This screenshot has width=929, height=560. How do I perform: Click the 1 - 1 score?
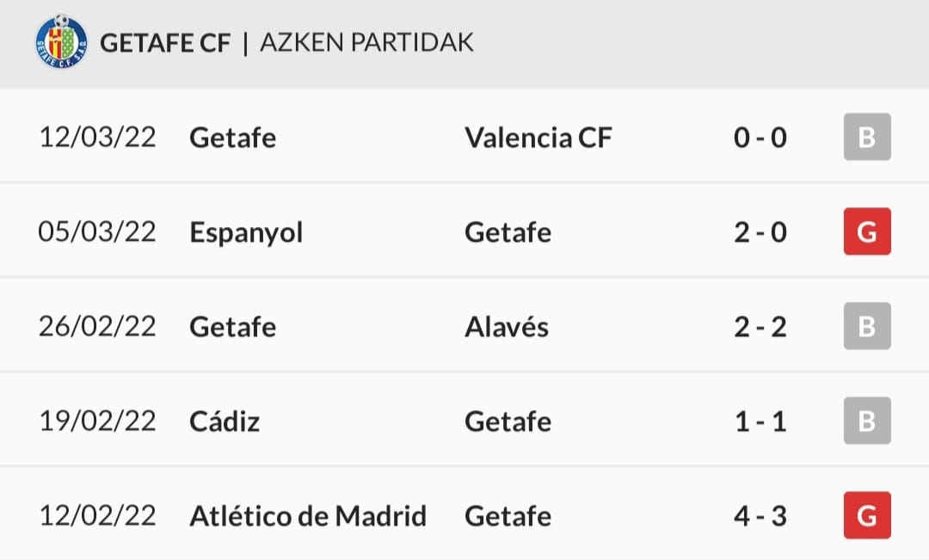click(760, 422)
